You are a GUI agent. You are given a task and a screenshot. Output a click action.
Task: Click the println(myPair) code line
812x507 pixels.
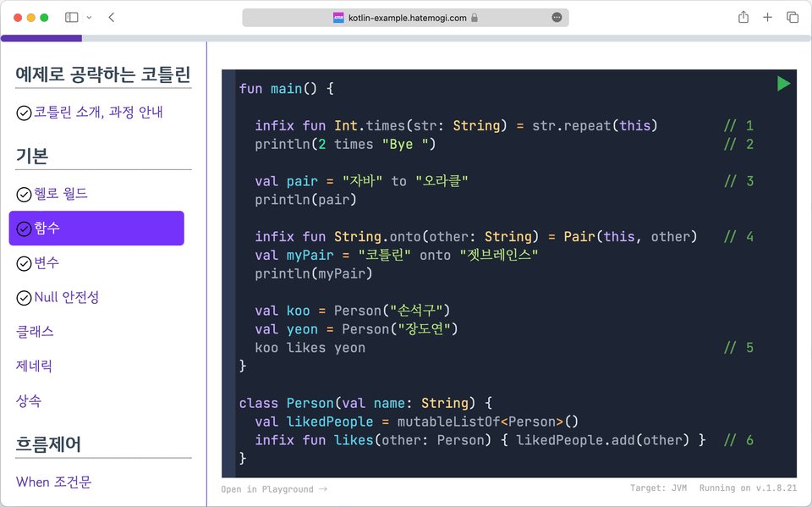coord(313,273)
